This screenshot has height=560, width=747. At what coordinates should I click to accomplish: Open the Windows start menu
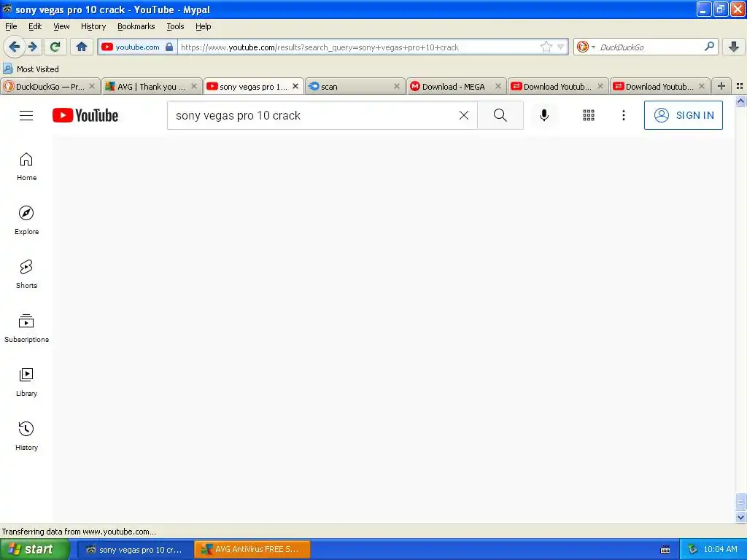click(x=34, y=550)
